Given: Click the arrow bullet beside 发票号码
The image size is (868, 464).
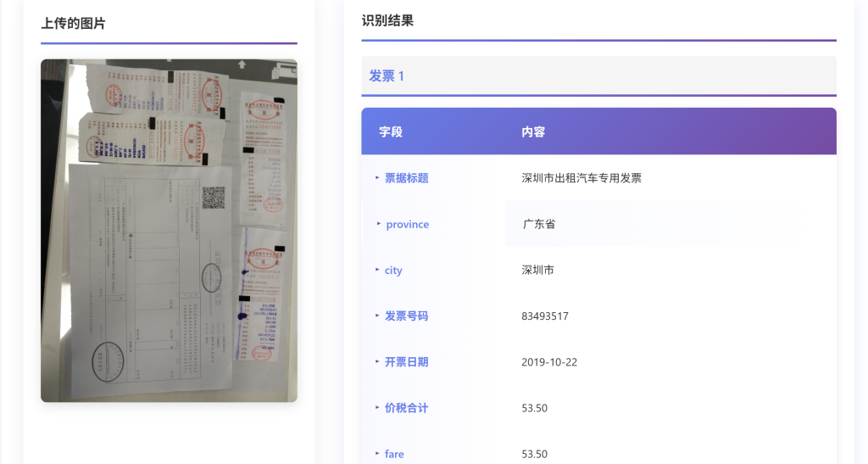Looking at the screenshot, I should [377, 316].
